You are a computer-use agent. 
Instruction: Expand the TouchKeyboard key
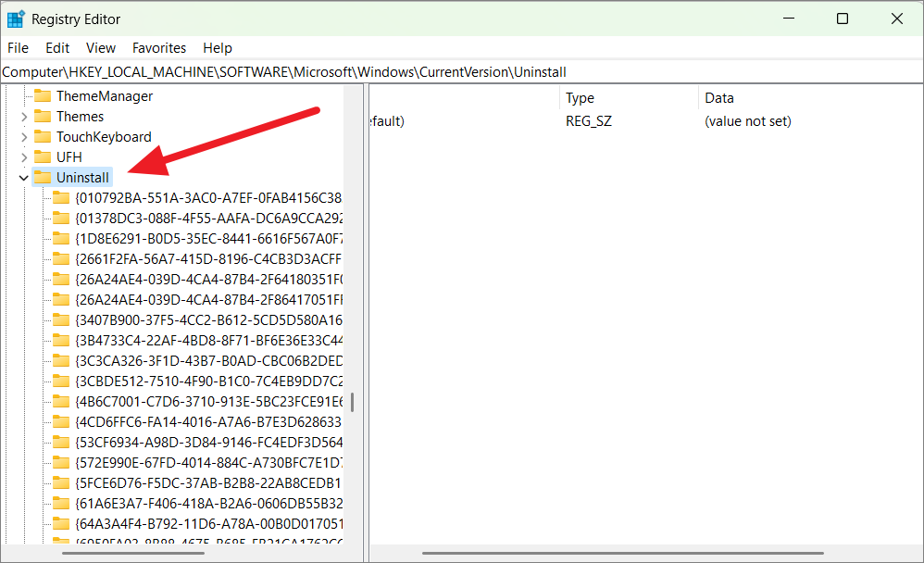pyautogui.click(x=24, y=137)
